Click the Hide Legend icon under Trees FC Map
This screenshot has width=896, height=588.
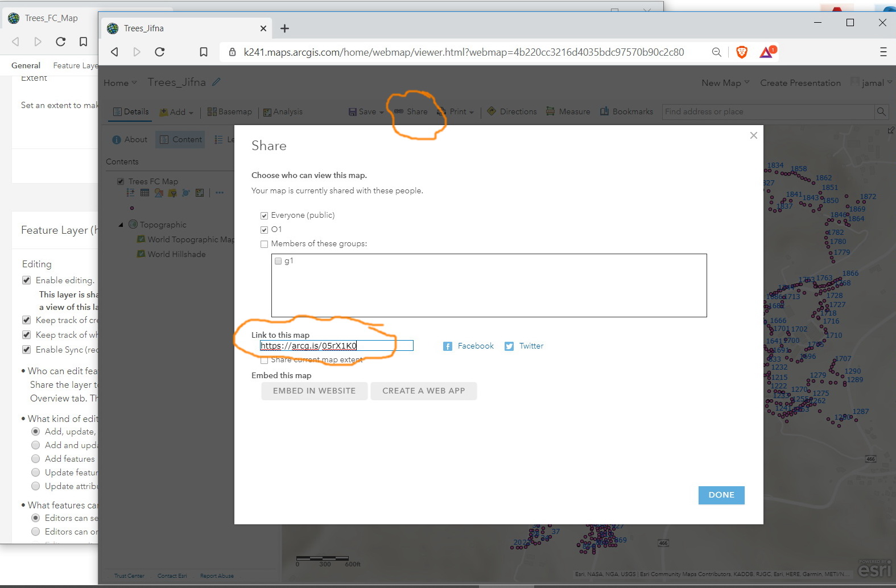pyautogui.click(x=131, y=193)
